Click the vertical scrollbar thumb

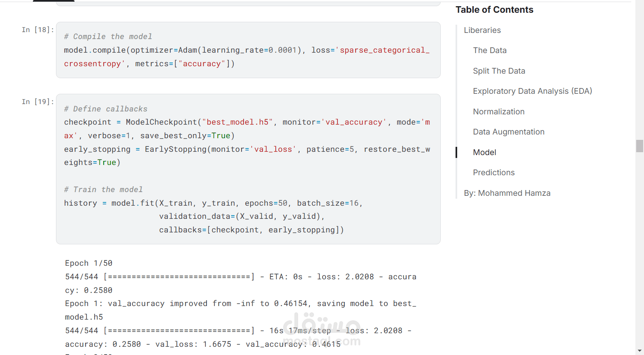(639, 146)
